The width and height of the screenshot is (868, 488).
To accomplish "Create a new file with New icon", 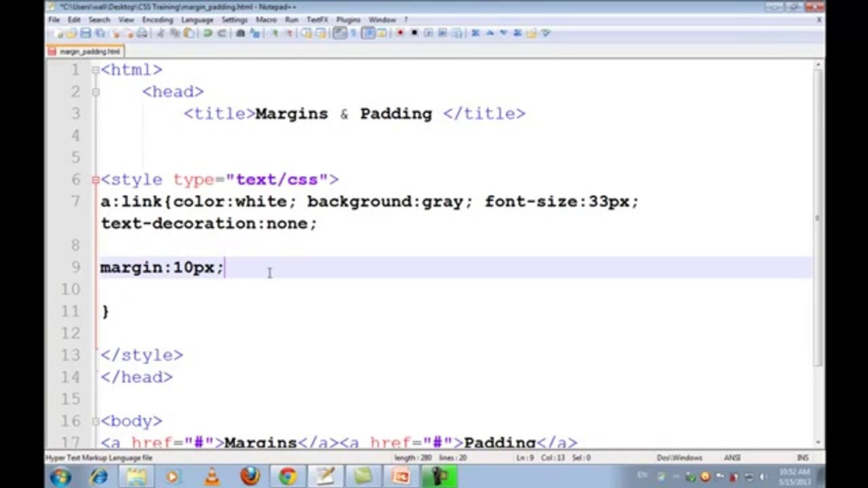I will tap(59, 33).
